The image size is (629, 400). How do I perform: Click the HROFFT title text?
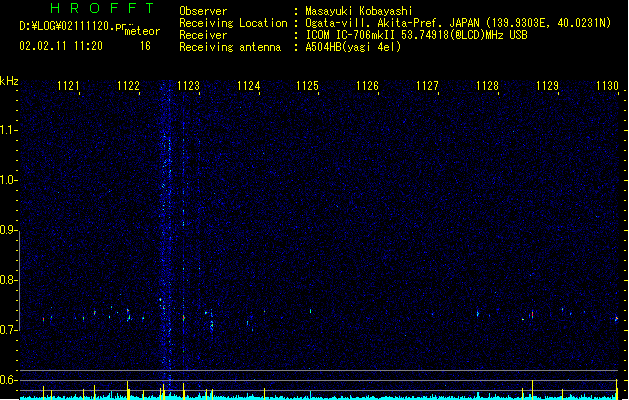pos(102,8)
